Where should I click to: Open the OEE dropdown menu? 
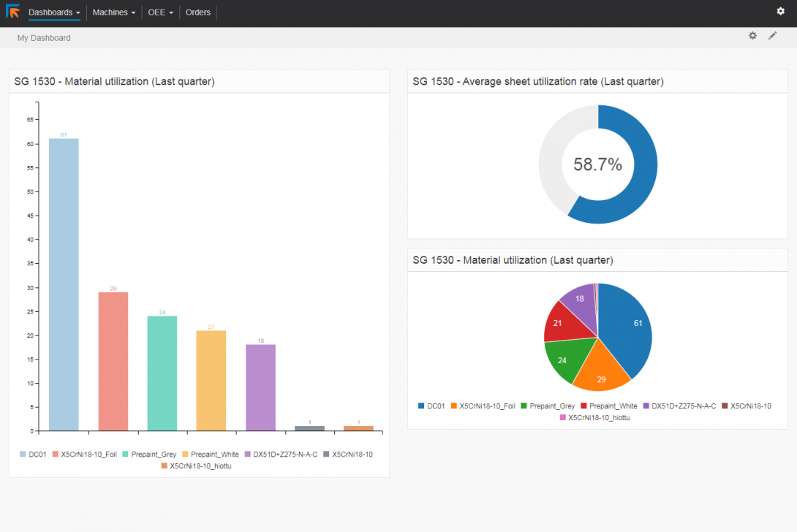click(159, 12)
